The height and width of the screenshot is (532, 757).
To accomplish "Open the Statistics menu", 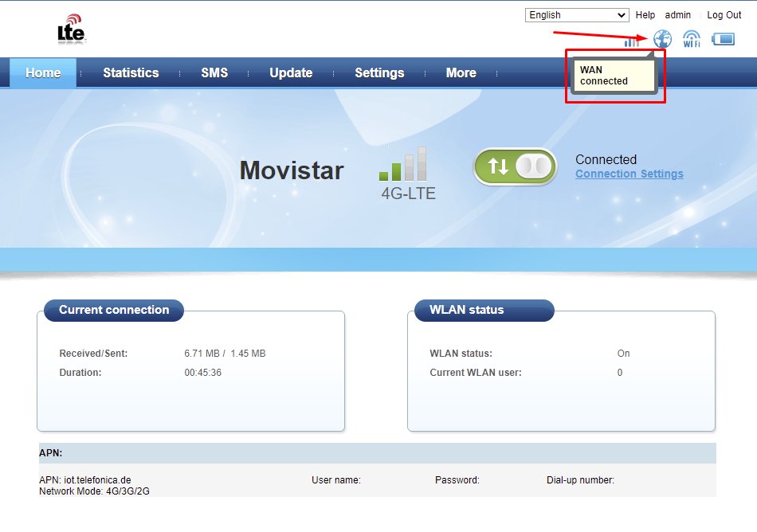I will [131, 72].
